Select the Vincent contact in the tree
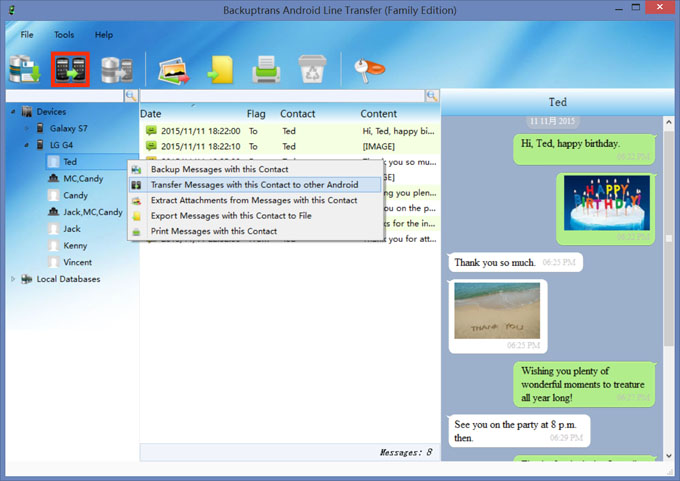The width and height of the screenshot is (680, 481). point(78,262)
